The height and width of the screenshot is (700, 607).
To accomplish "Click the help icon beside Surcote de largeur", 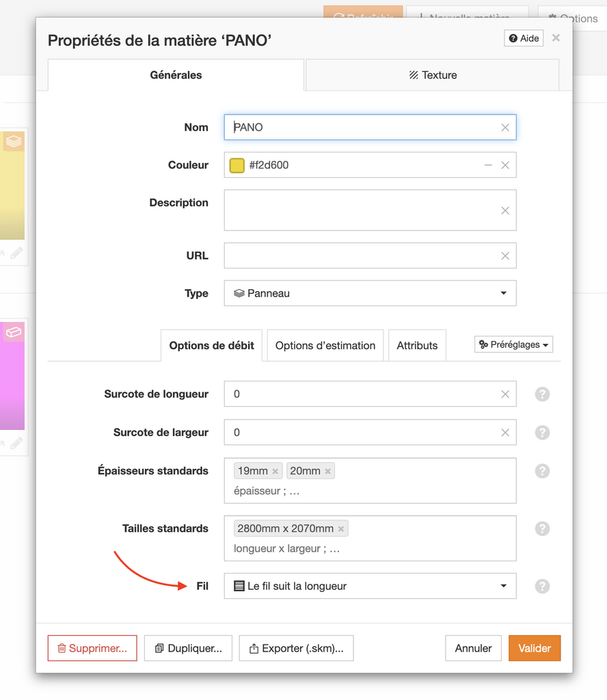I will point(542,433).
